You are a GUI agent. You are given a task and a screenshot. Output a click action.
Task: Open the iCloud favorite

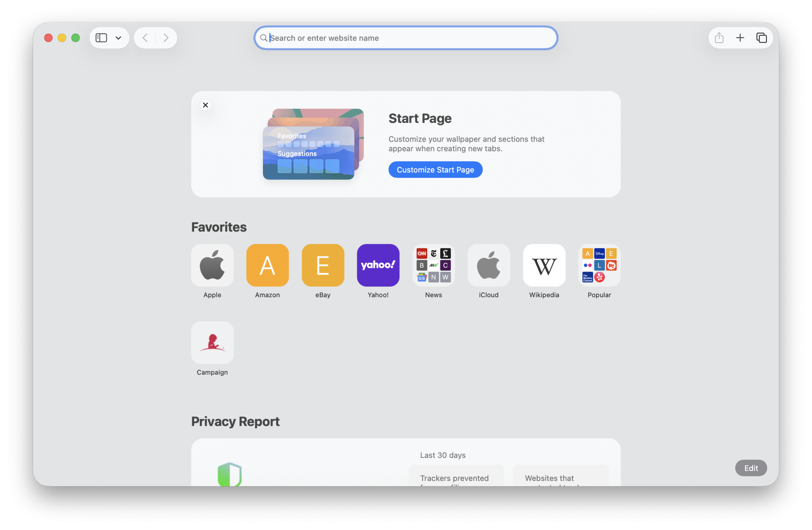[488, 265]
